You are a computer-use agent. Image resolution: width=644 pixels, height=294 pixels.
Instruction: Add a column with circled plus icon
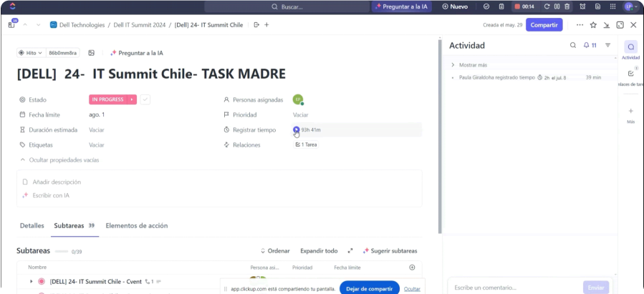[412, 268]
